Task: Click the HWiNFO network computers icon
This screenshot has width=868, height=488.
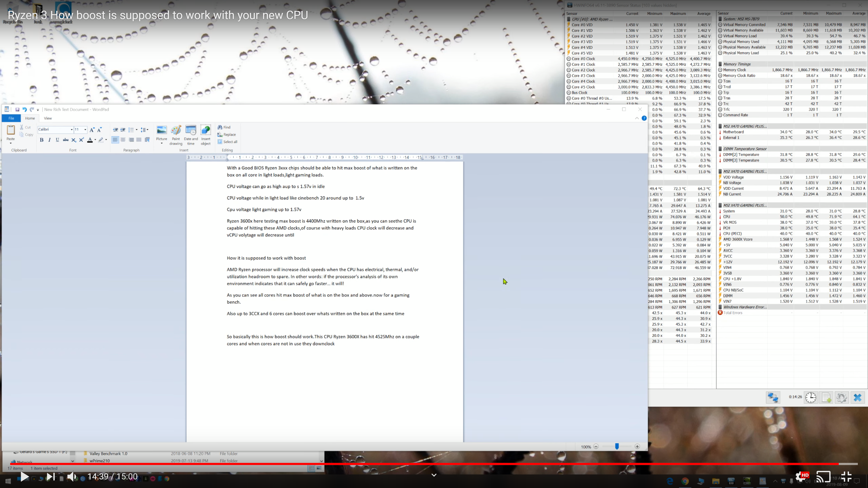Action: pos(773,397)
